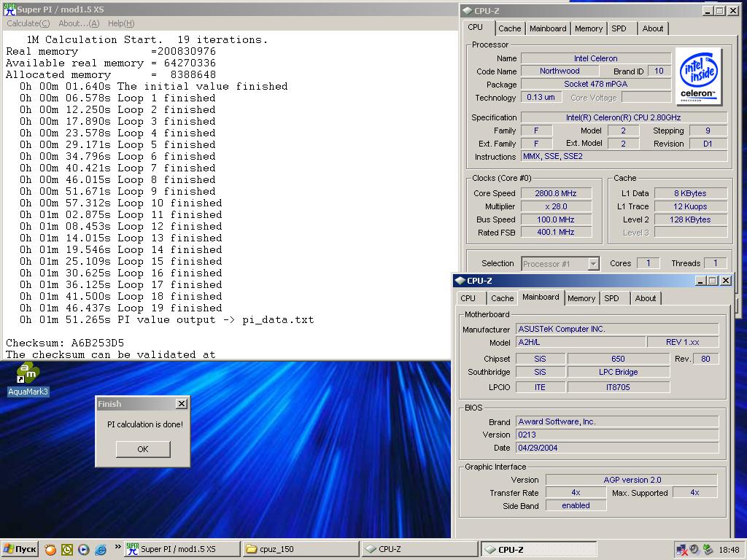Click the BIOS Brand Award Software, Inc.
The width and height of the screenshot is (747, 560).
617,421
